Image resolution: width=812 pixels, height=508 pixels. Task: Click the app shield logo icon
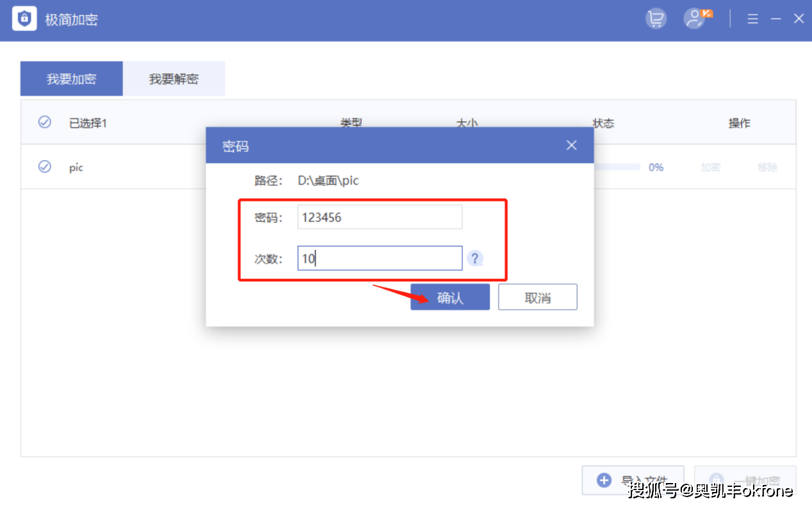point(24,19)
